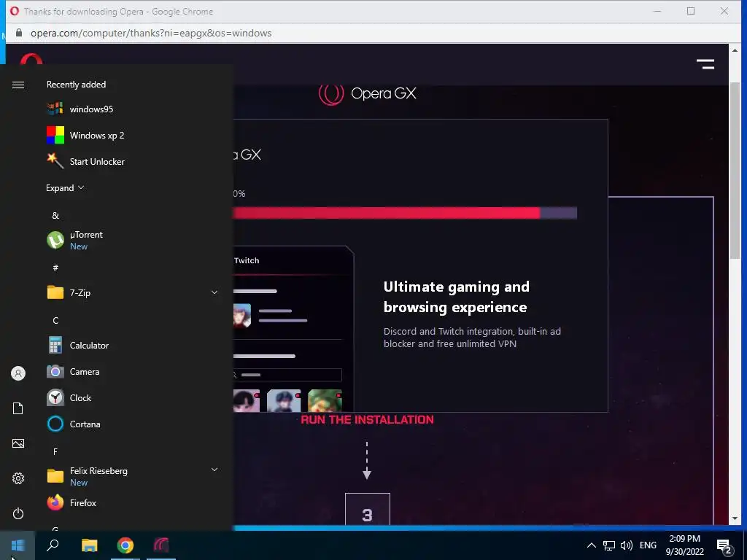This screenshot has height=560, width=747.
Task: Click the Twitch panel header
Action: pos(247,260)
